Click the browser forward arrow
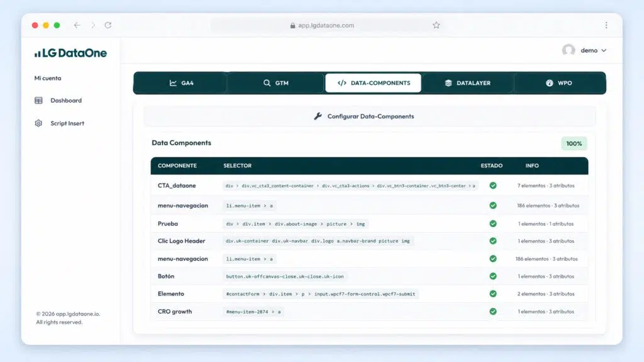The image size is (644, 362). pyautogui.click(x=93, y=25)
